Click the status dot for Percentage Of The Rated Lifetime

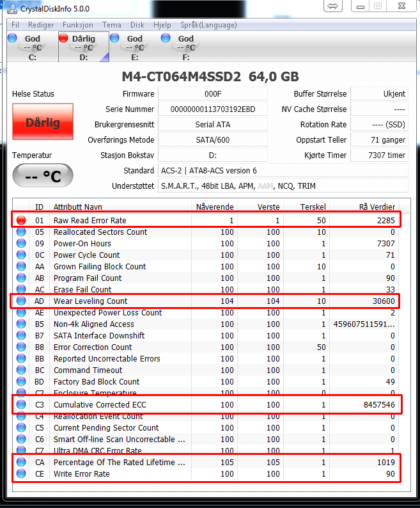coord(21,463)
